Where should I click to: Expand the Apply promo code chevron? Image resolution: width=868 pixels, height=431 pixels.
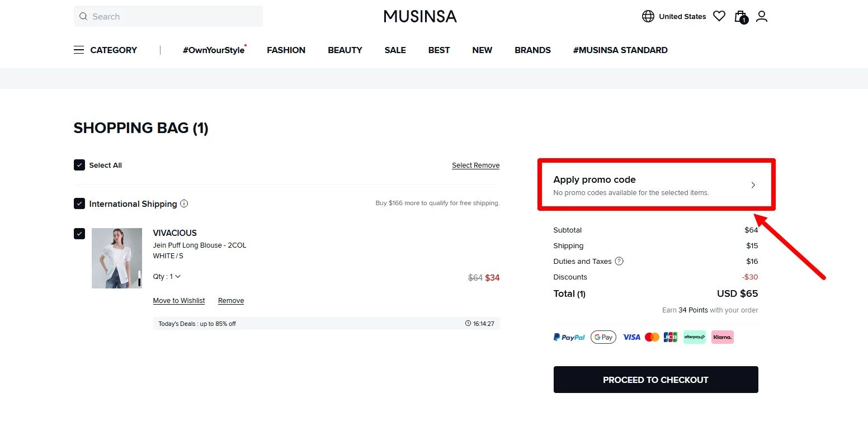coord(753,185)
